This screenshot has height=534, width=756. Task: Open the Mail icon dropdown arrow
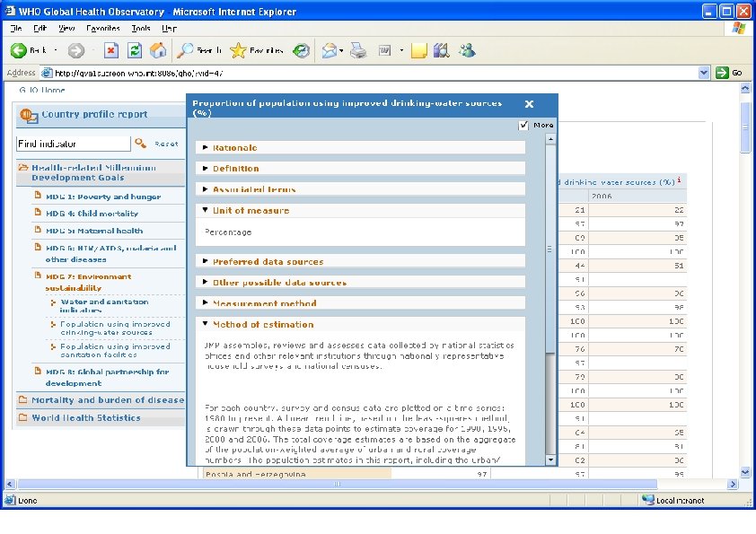click(341, 50)
